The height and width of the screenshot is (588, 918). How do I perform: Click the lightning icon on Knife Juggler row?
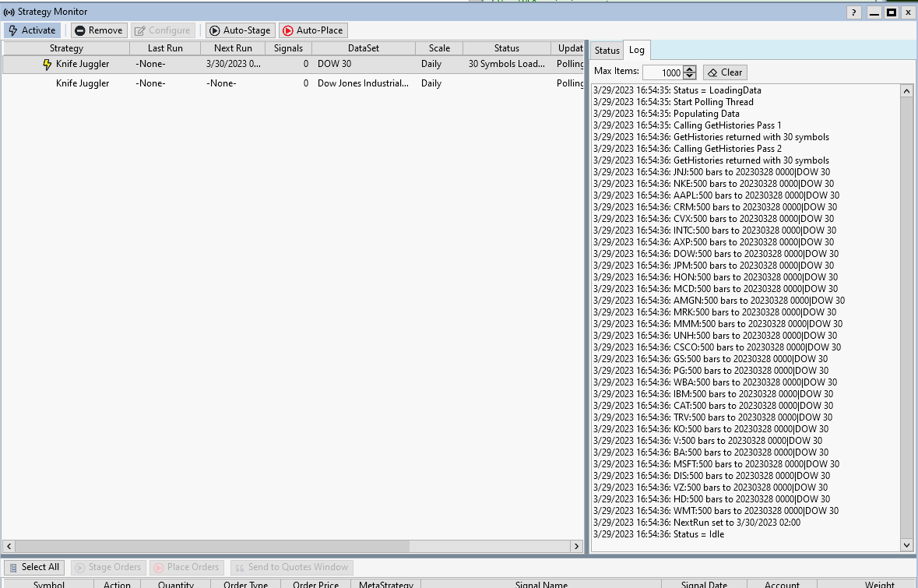point(47,64)
